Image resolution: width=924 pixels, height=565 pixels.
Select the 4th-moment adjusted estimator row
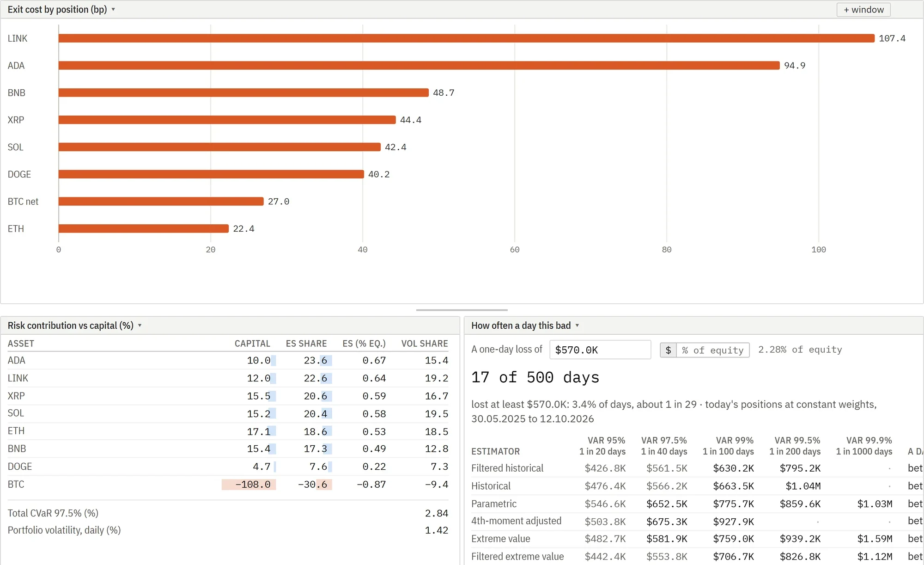tap(697, 521)
